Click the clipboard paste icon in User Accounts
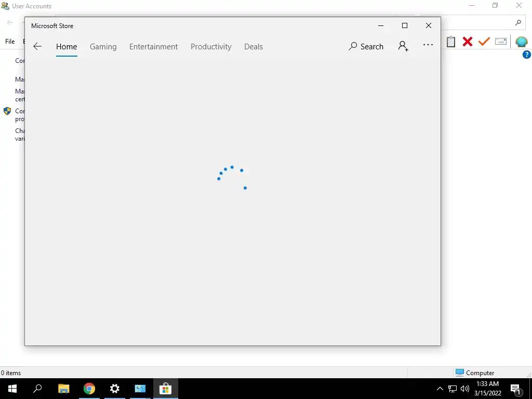Viewport: 532px width, 399px height. pyautogui.click(x=451, y=42)
